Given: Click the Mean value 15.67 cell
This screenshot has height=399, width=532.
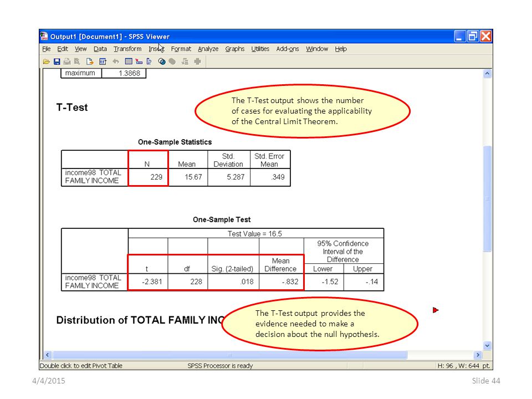Looking at the screenshot, I should tap(188, 177).
